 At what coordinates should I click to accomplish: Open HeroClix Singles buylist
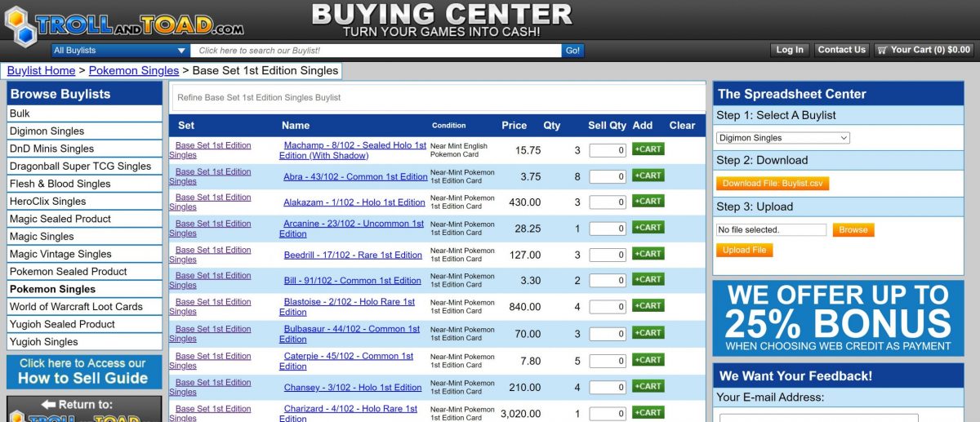tap(84, 201)
